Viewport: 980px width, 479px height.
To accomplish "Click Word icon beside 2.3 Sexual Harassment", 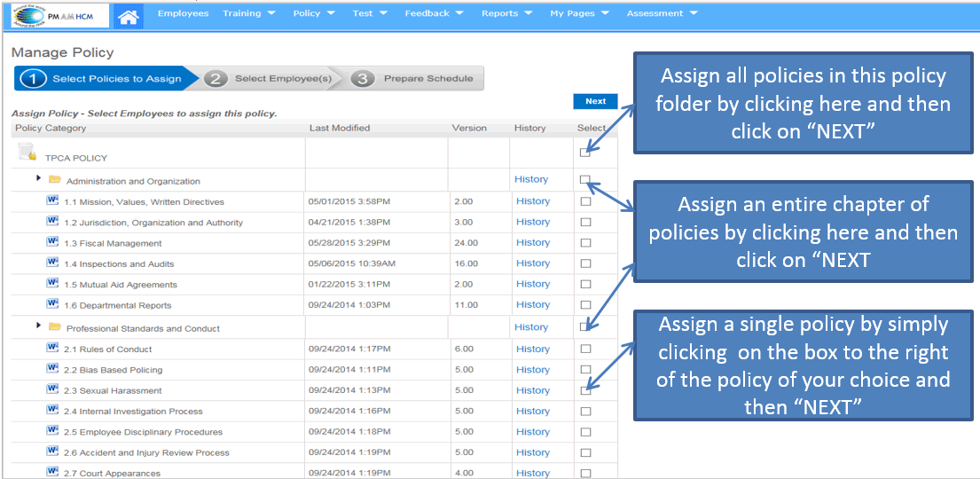I will coord(52,389).
